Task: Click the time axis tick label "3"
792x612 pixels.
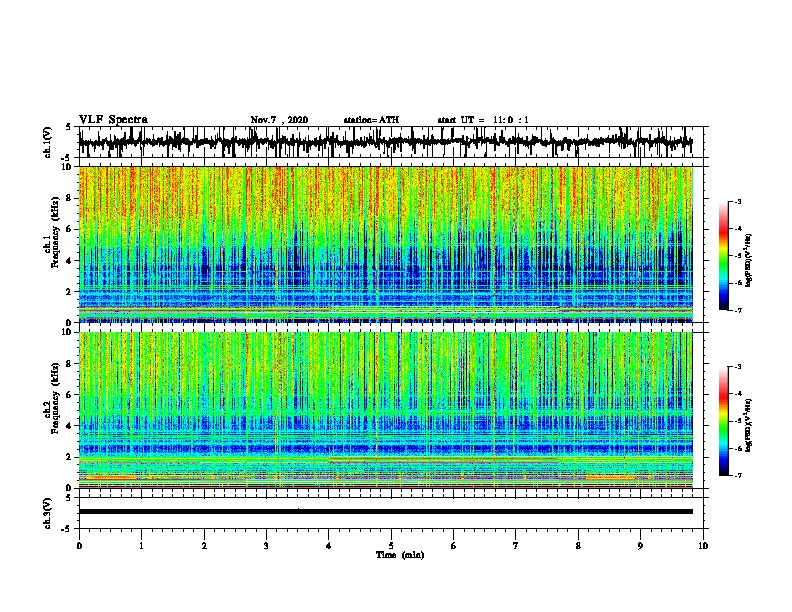Action: 266,545
